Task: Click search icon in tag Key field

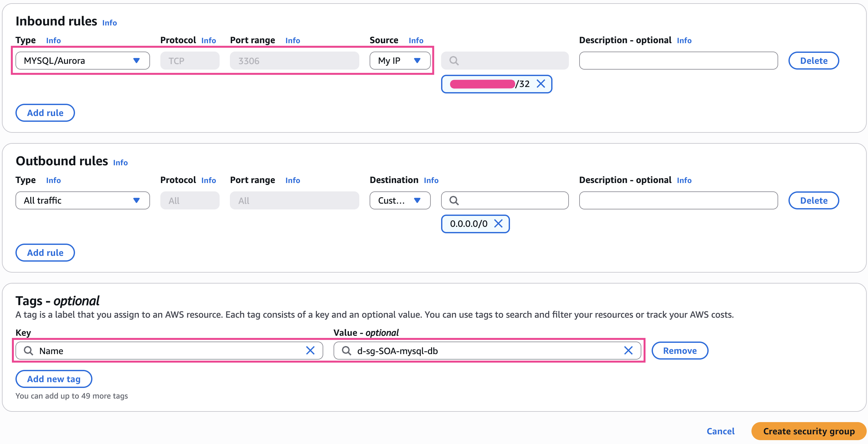Action: (x=29, y=351)
